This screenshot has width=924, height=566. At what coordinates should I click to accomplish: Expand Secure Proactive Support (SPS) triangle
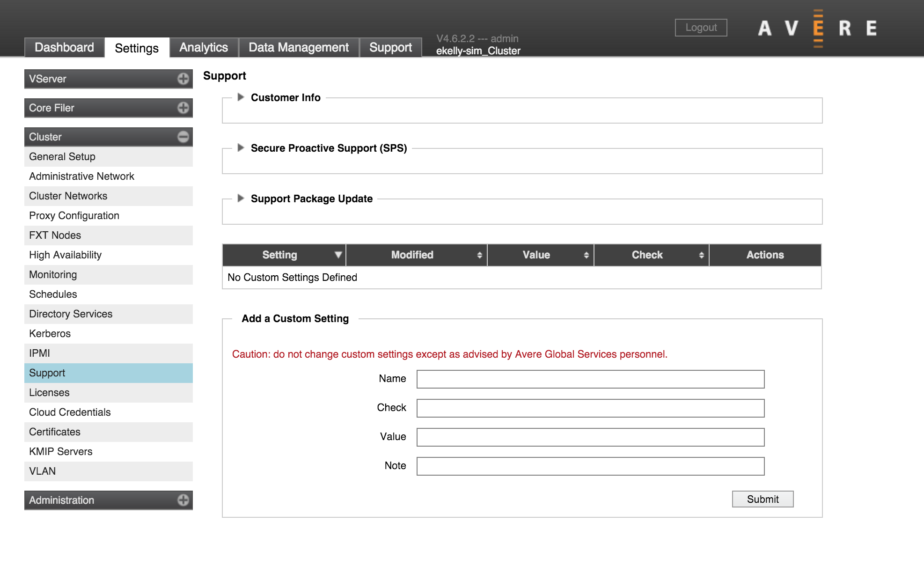click(x=241, y=147)
